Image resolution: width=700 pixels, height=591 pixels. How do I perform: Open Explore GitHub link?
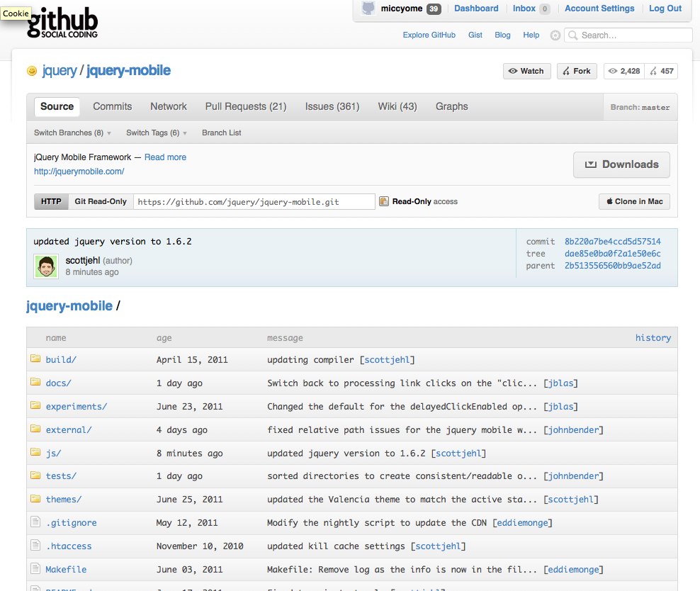(429, 35)
